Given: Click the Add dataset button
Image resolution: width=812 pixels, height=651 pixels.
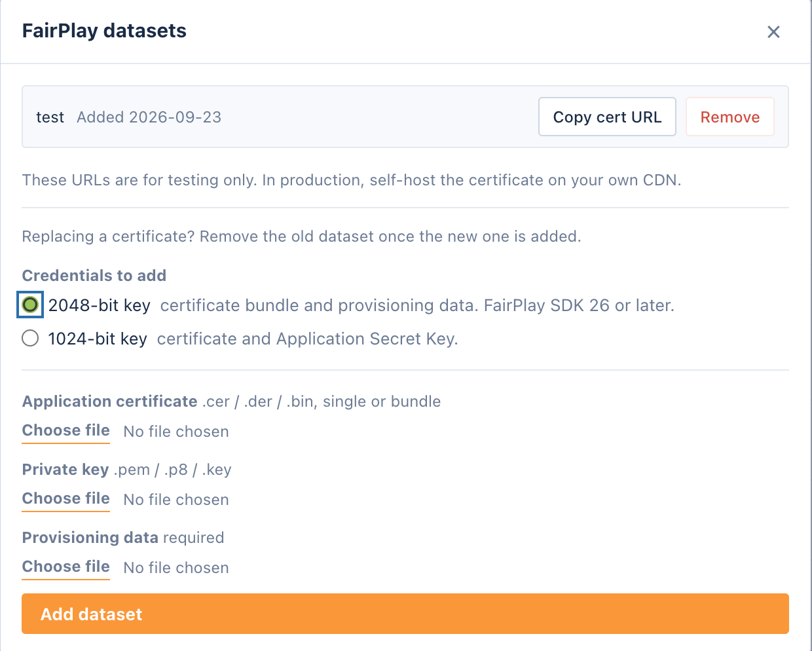Looking at the screenshot, I should click(405, 614).
